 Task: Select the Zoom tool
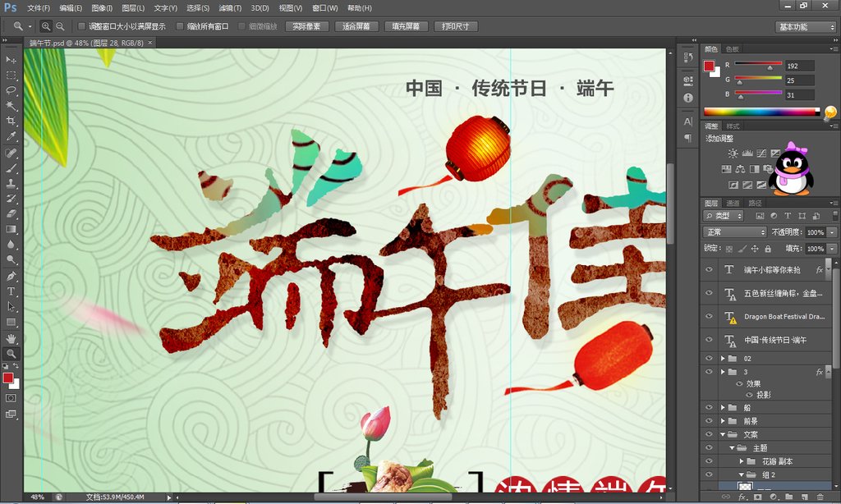click(x=11, y=353)
